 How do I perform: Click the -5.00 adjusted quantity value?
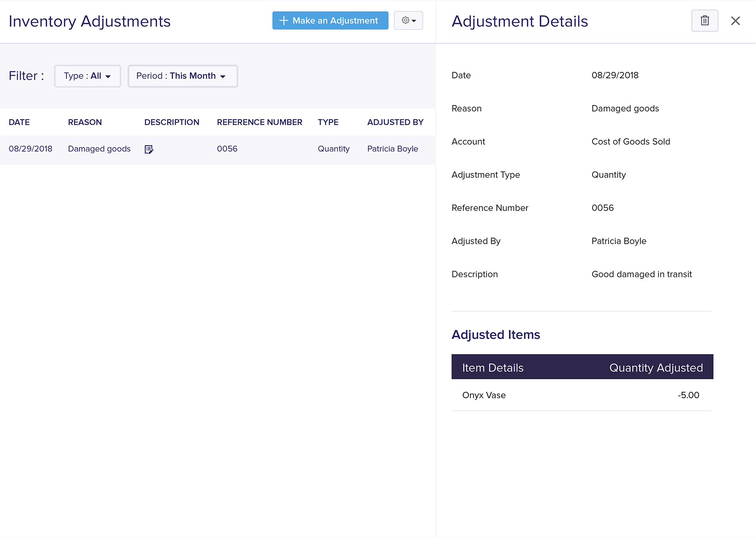tap(688, 395)
